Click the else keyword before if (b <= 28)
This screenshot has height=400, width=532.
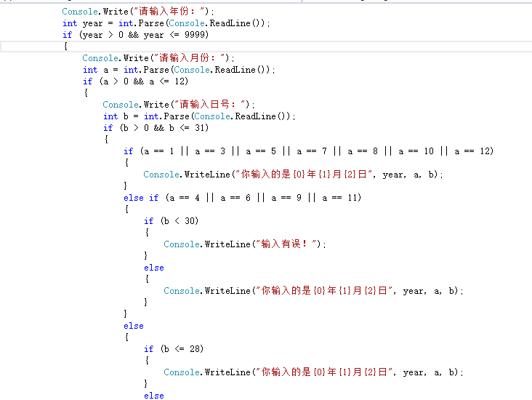click(134, 326)
